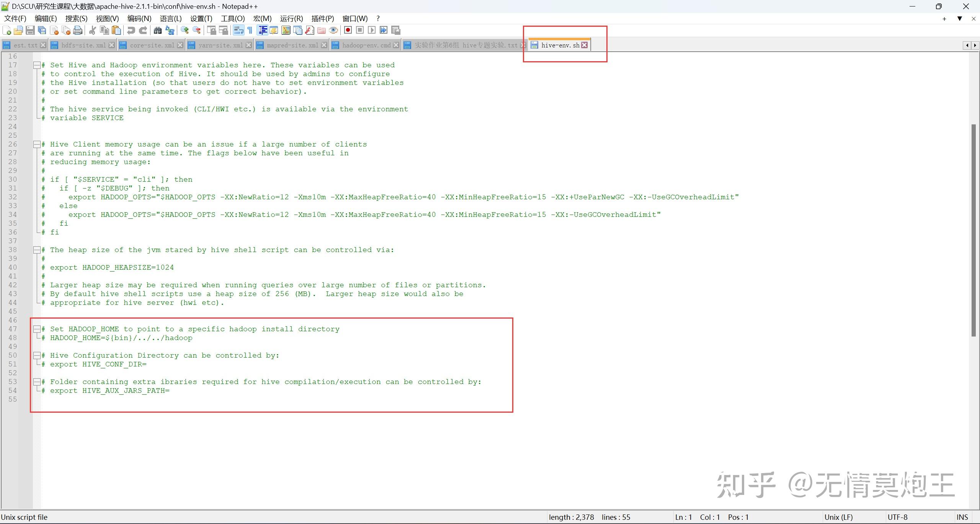Toggle Word Wrap toolbar button

[238, 30]
